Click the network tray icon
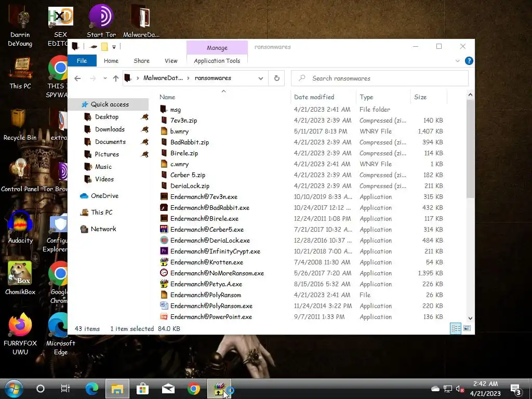Image resolution: width=532 pixels, height=399 pixels. (x=448, y=389)
